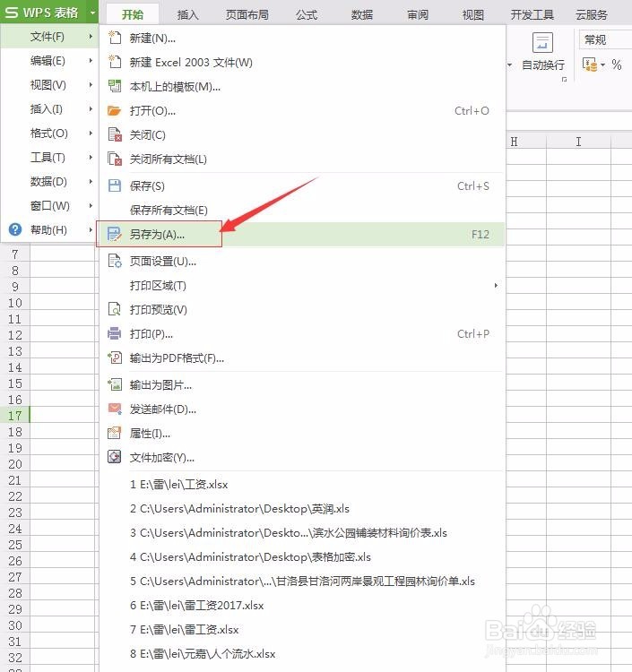Switch to the 视图 ribbon tab
Image resolution: width=632 pixels, height=672 pixels.
473,14
